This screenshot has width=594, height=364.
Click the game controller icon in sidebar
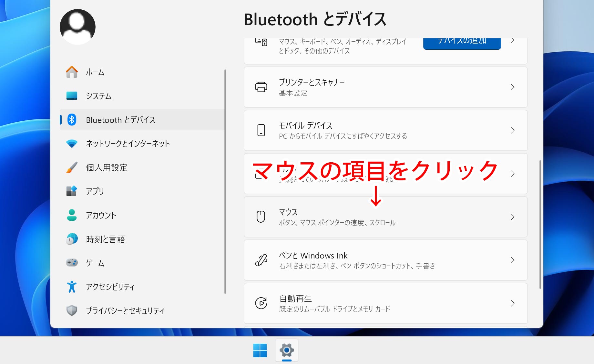72,263
